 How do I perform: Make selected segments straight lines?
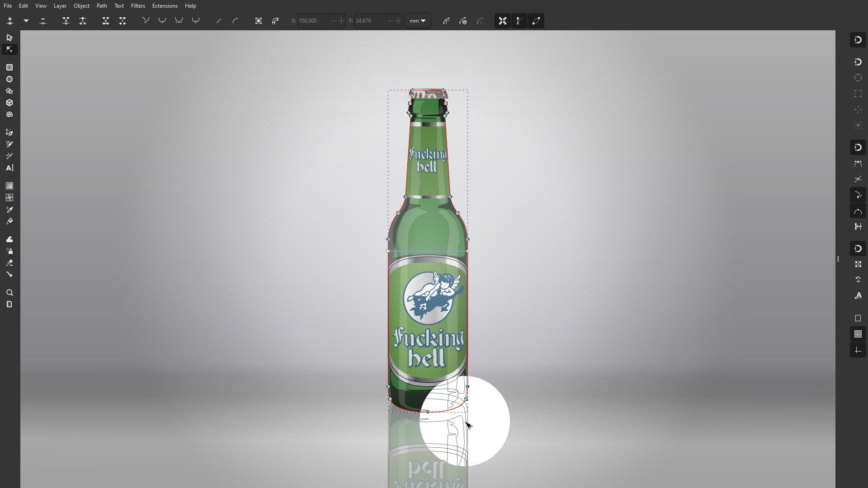point(219,21)
